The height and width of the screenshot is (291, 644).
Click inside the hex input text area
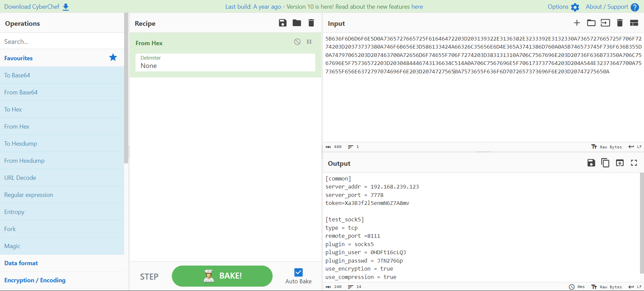click(x=483, y=88)
